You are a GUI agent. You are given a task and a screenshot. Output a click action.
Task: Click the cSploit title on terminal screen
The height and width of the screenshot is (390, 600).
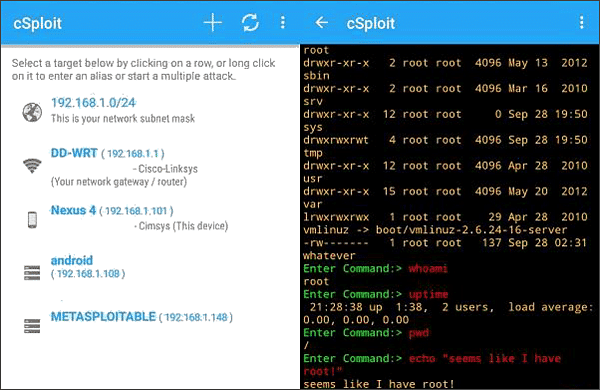pyautogui.click(x=370, y=23)
